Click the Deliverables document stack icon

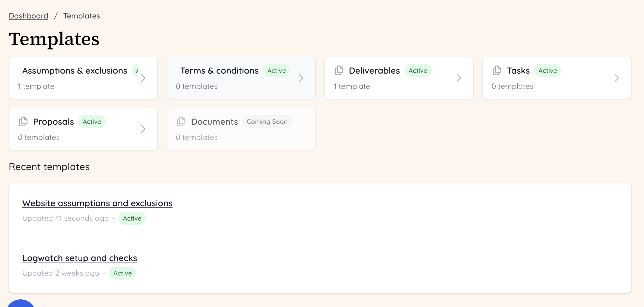coord(339,70)
